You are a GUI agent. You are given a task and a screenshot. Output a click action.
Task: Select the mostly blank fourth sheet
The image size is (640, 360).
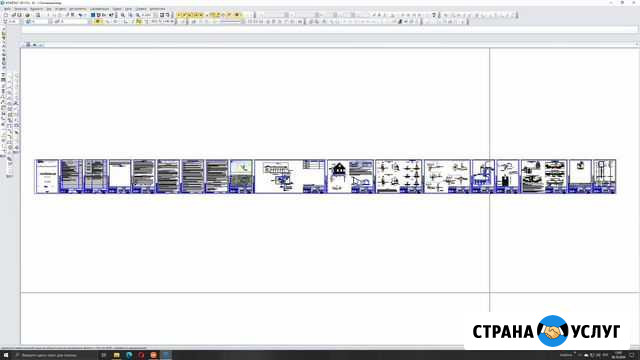(x=119, y=176)
